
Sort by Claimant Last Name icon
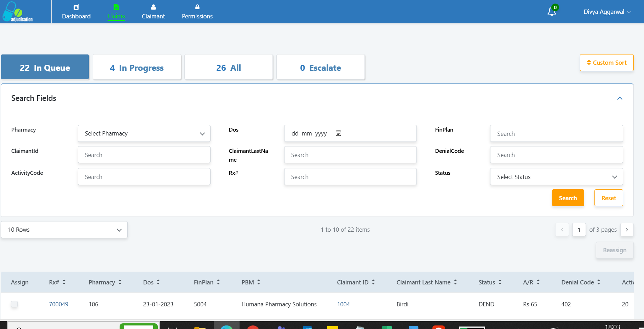click(x=455, y=282)
